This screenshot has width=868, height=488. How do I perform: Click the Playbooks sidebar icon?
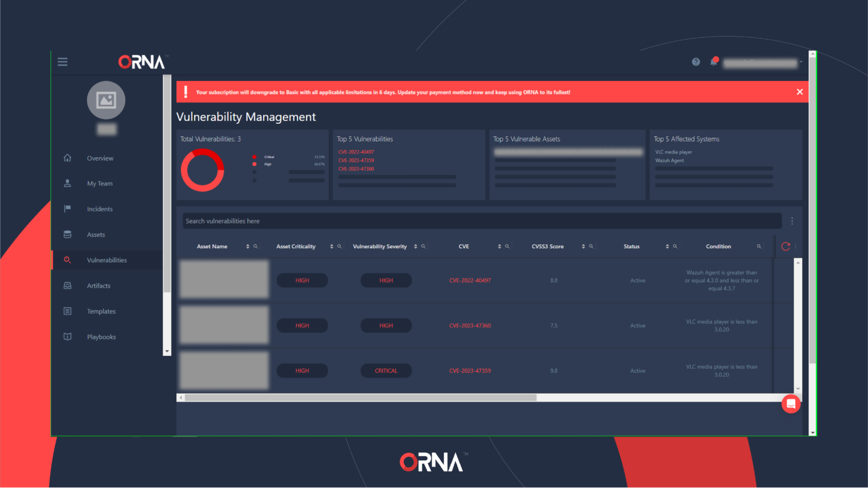pos(67,336)
